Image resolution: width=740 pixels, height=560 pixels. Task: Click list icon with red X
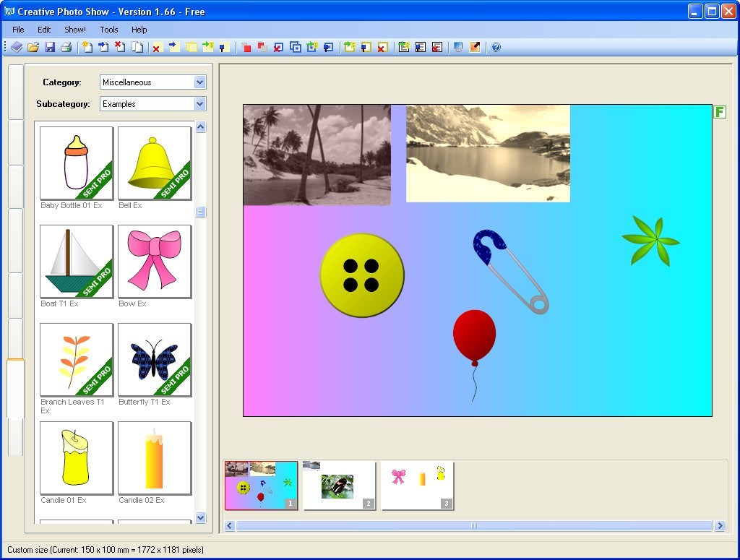[x=437, y=47]
